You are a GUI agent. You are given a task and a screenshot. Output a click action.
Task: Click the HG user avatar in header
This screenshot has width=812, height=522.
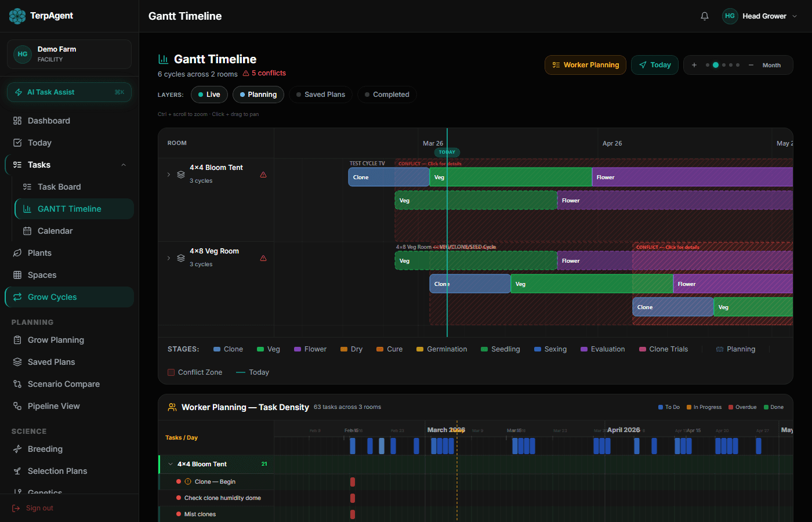click(x=730, y=16)
